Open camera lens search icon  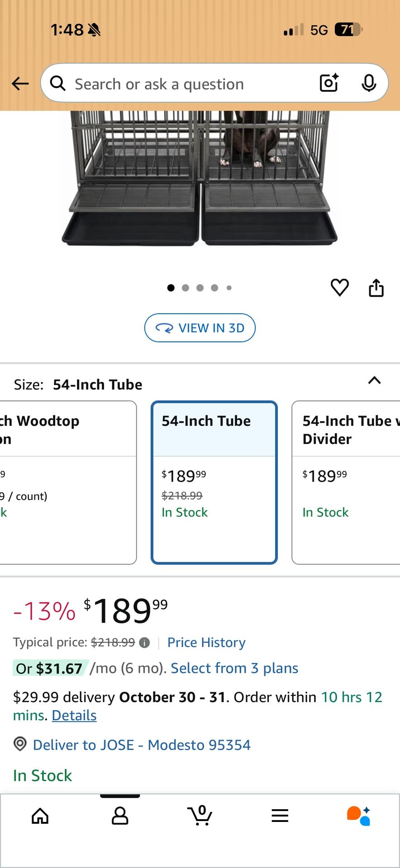coord(329,83)
